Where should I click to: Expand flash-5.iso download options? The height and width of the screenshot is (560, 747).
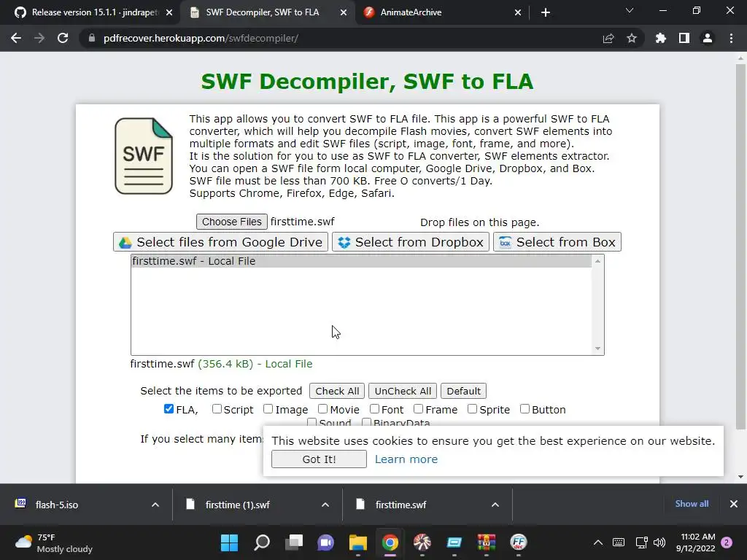coord(155,505)
